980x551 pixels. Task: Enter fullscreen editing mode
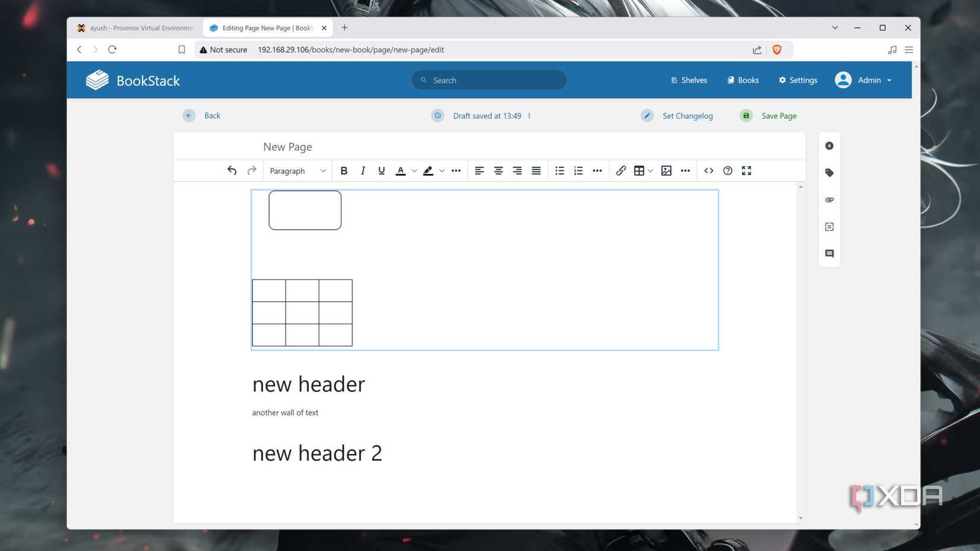coord(747,170)
